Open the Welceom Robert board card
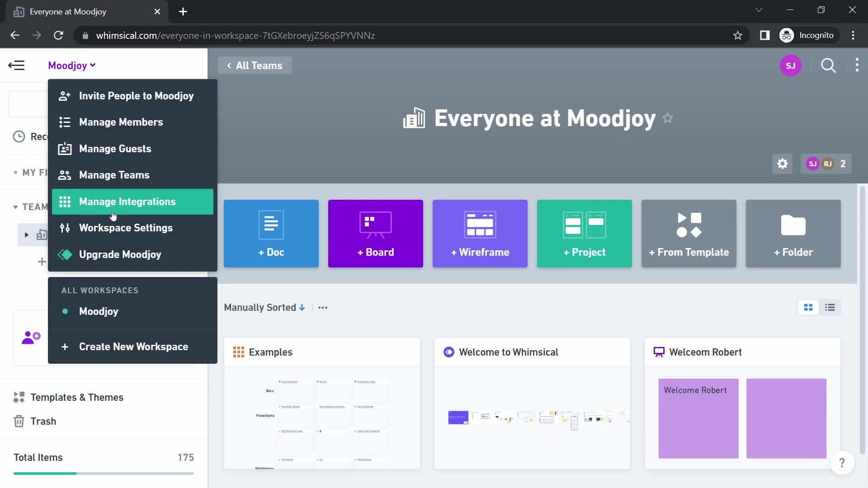Screen dimensions: 868x488 [742, 403]
